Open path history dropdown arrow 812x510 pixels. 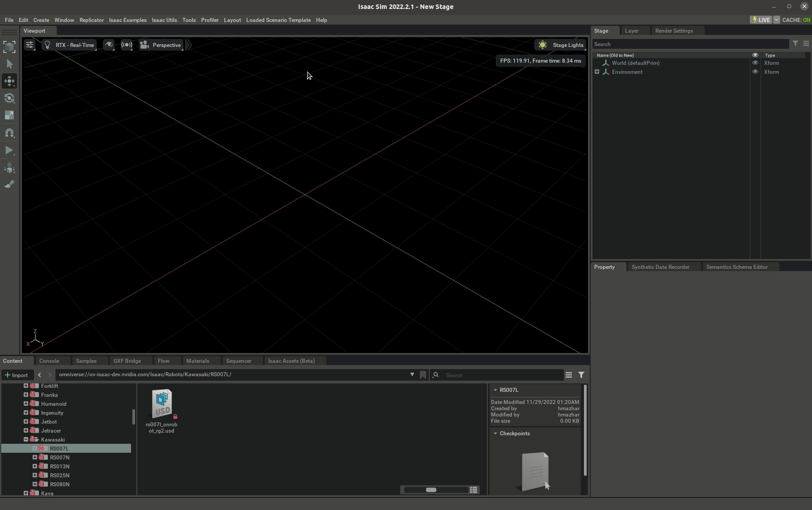412,374
